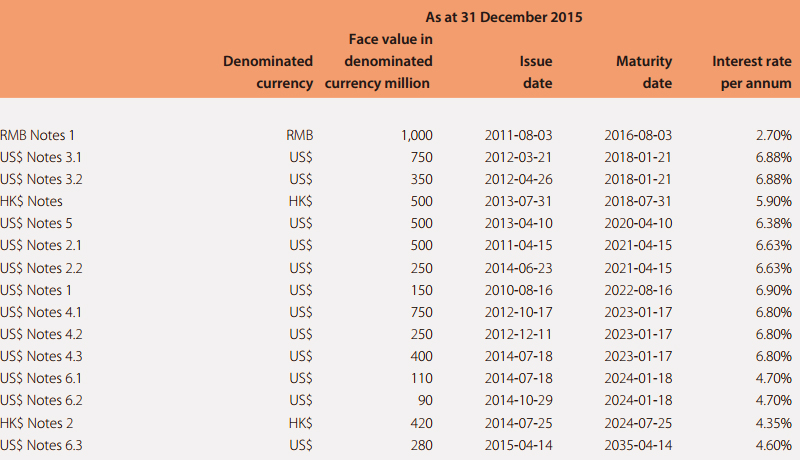Select the 2.70% interest rate cell
The width and height of the screenshot is (800, 460).
(x=773, y=135)
